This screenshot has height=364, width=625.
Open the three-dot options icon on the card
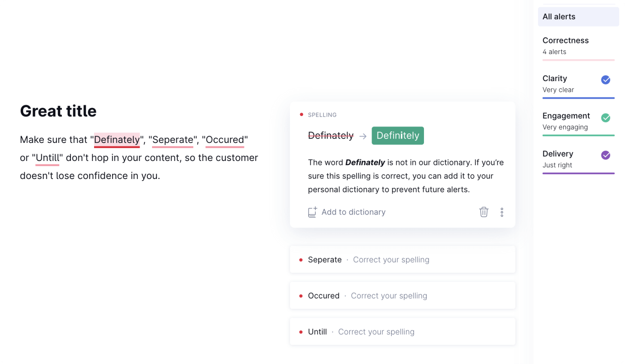point(502,212)
